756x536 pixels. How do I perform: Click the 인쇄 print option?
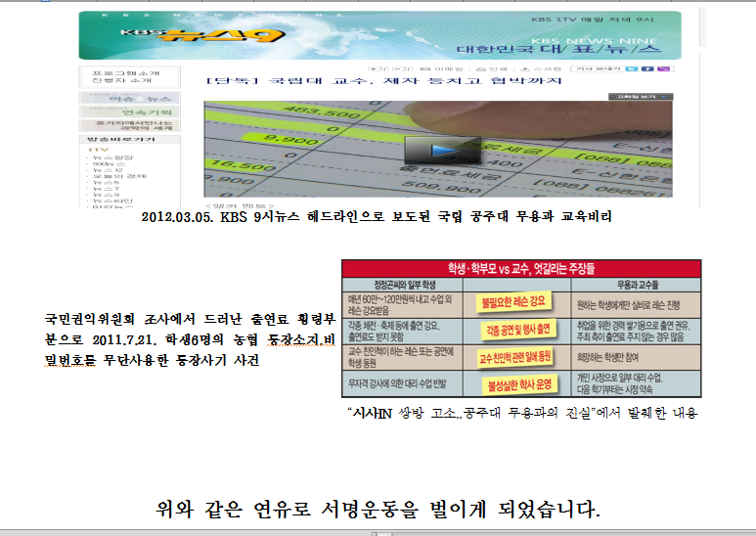[x=492, y=69]
